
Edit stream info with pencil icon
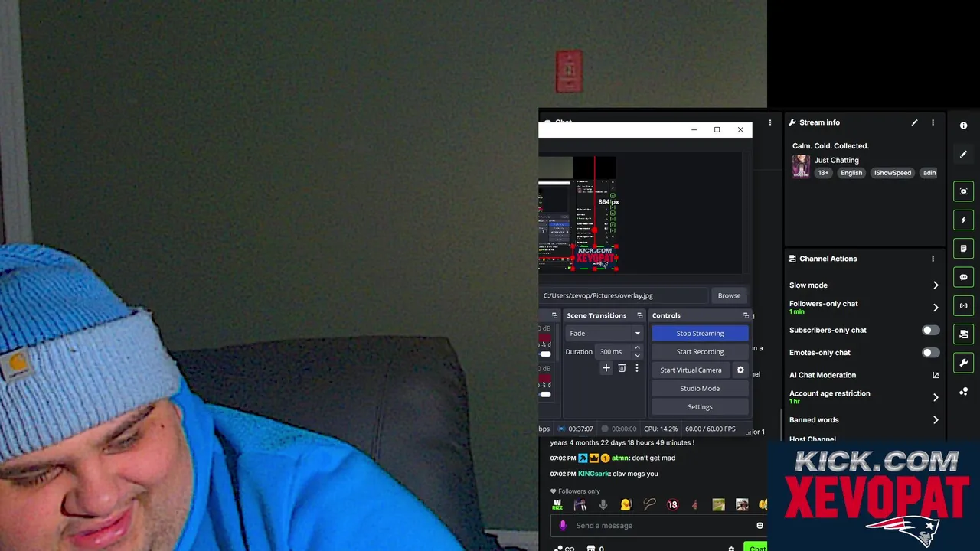pos(914,122)
